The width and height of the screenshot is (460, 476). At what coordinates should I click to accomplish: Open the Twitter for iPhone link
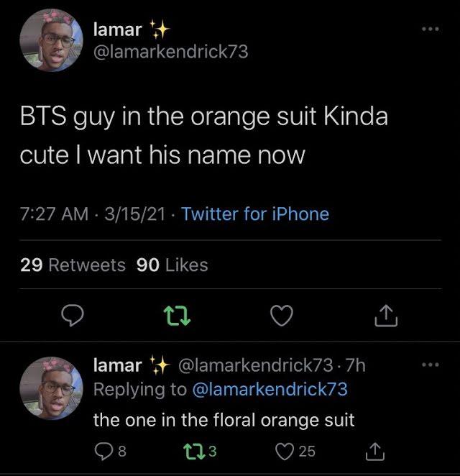coord(255,214)
